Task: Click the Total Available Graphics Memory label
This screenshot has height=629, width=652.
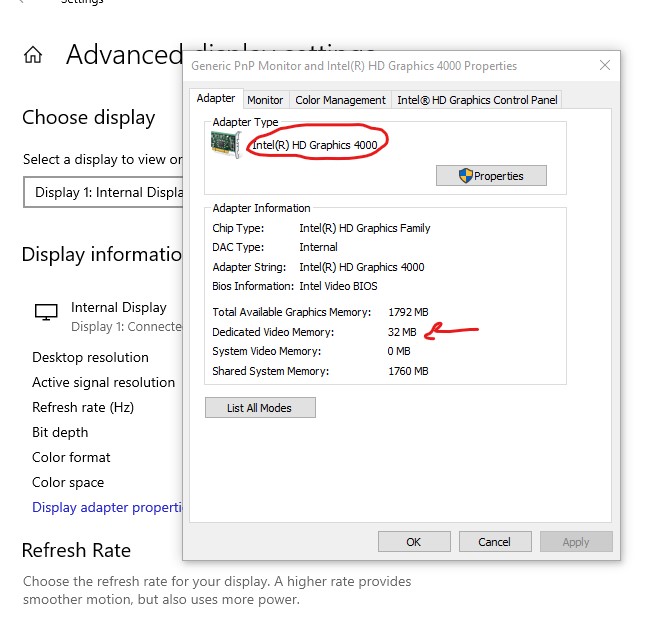Action: point(291,312)
